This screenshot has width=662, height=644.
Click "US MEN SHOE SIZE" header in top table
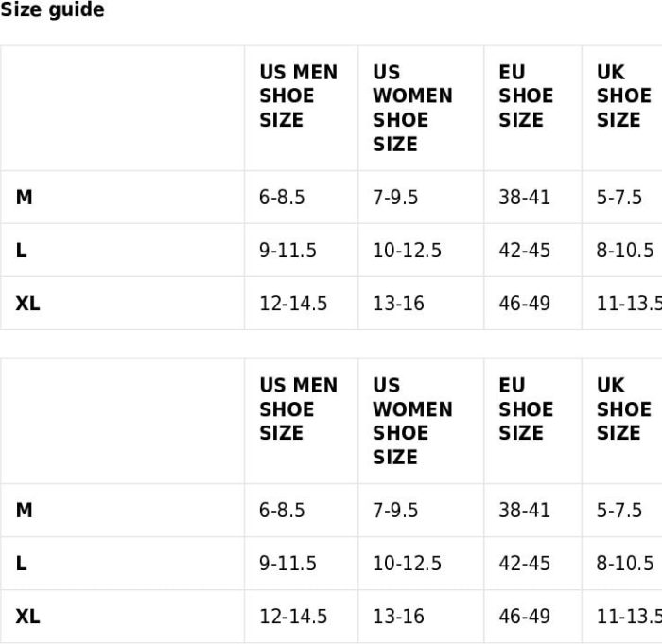point(298,96)
